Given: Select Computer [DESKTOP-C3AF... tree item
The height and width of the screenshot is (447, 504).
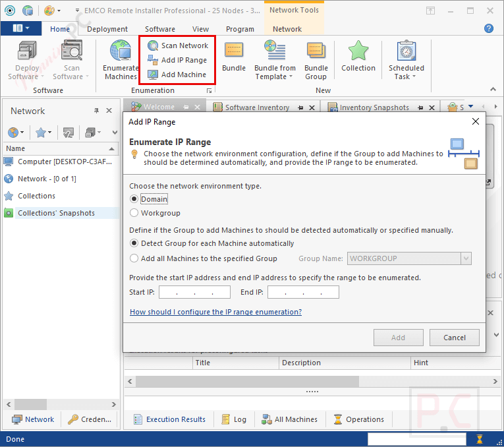Looking at the screenshot, I should [61, 162].
